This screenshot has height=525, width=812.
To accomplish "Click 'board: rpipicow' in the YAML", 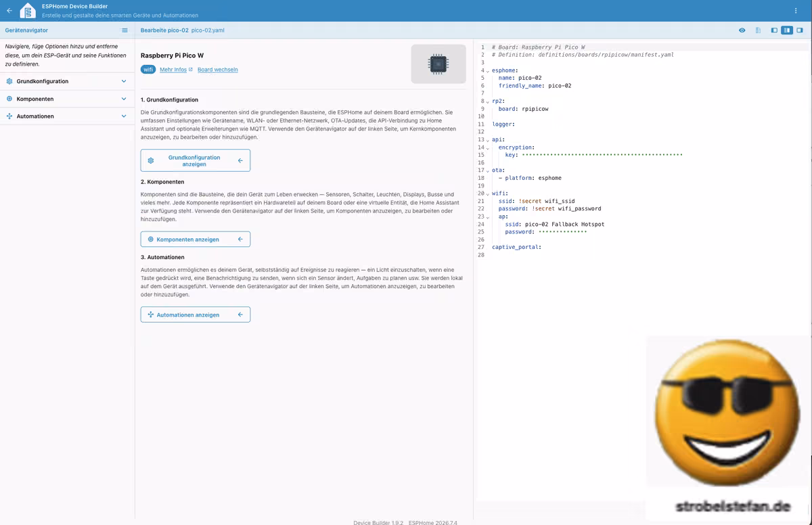I will pos(524,109).
